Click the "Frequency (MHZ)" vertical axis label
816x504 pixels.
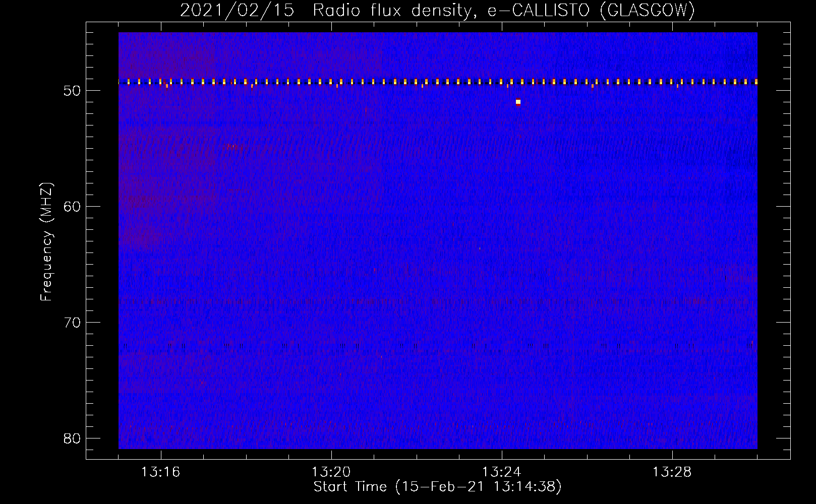tap(46, 242)
